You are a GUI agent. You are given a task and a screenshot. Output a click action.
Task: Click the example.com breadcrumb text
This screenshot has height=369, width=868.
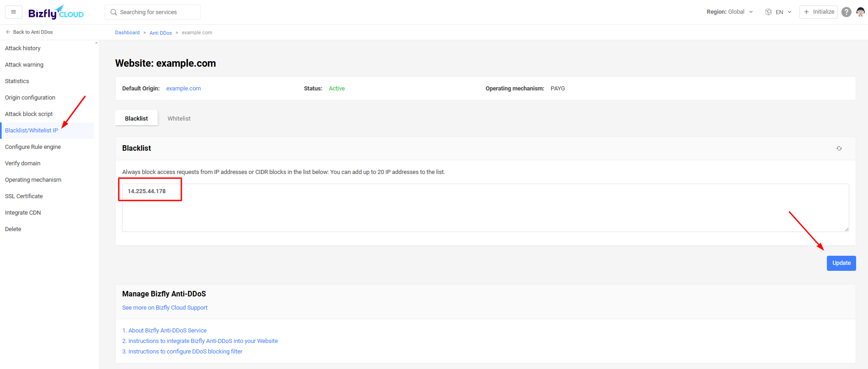(197, 33)
